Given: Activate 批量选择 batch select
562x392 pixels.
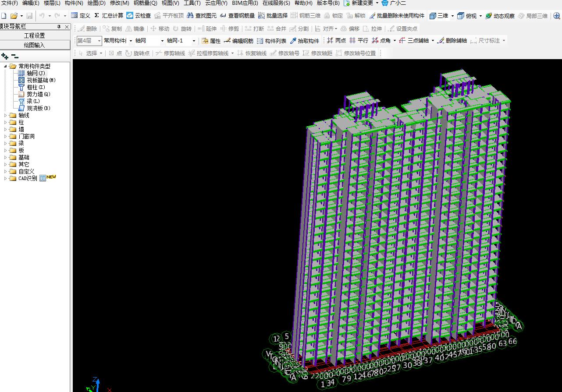Looking at the screenshot, I should coord(273,15).
